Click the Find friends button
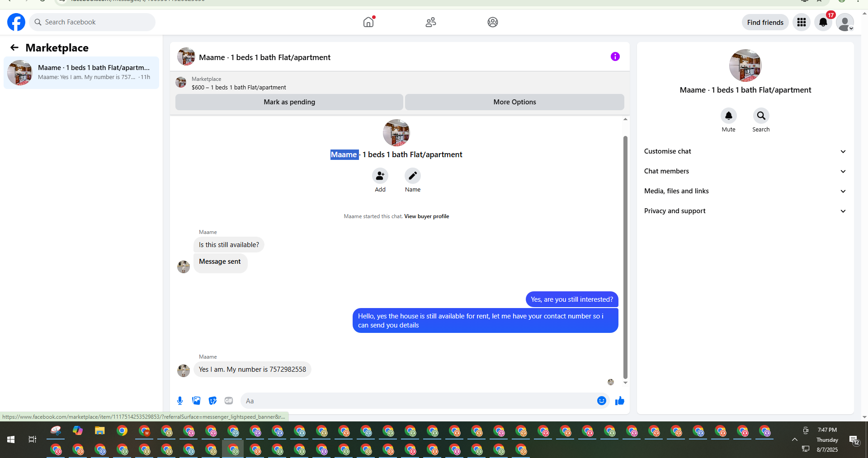This screenshot has height=458, width=868. click(x=765, y=22)
